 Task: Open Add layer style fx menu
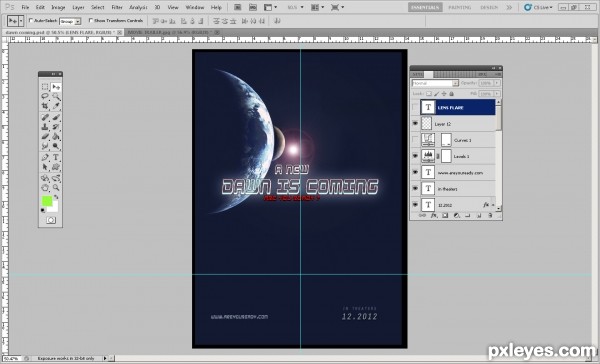coord(434,216)
